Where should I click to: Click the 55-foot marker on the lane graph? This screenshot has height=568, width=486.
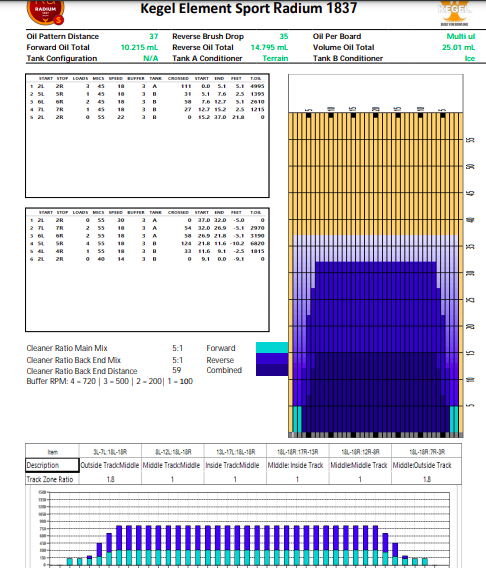[471, 140]
